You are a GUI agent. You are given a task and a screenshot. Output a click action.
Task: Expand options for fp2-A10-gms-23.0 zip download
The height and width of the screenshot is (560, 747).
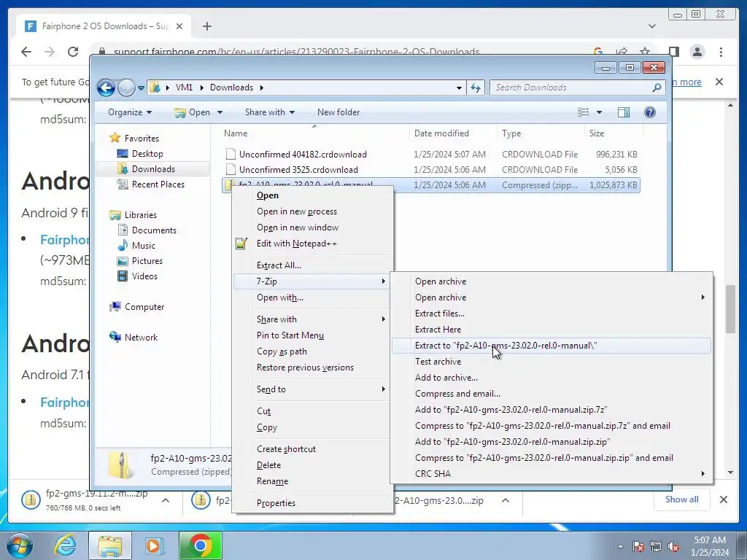(x=506, y=500)
